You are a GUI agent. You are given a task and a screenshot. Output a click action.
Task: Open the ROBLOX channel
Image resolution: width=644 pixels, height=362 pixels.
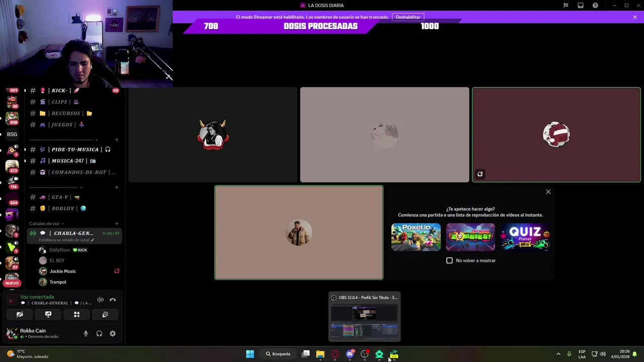pos(73,208)
